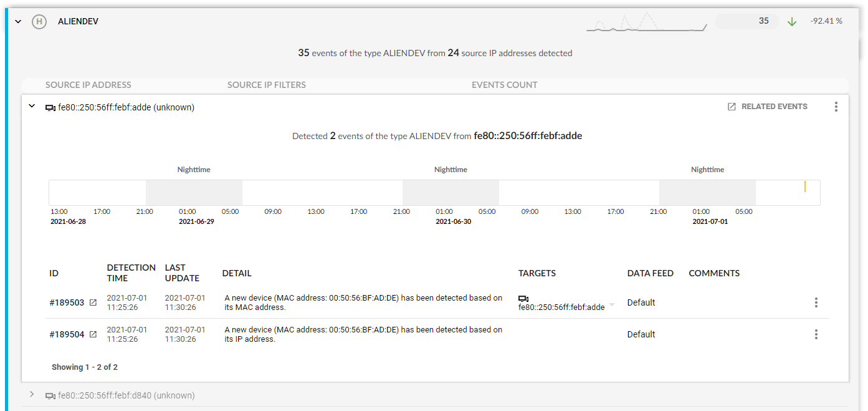Image resolution: width=868 pixels, height=411 pixels.
Task: Collapse the ALIENDEV event type section
Action: (18, 21)
